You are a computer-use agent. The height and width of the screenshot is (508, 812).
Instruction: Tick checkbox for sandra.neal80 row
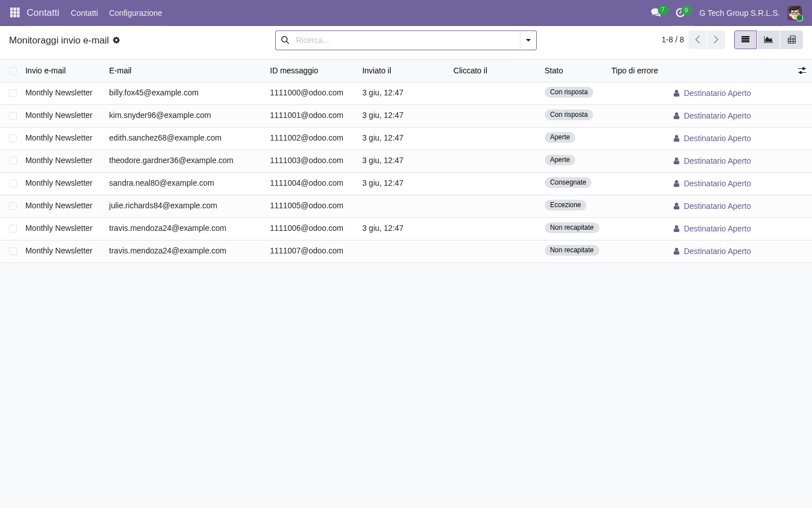(x=13, y=183)
